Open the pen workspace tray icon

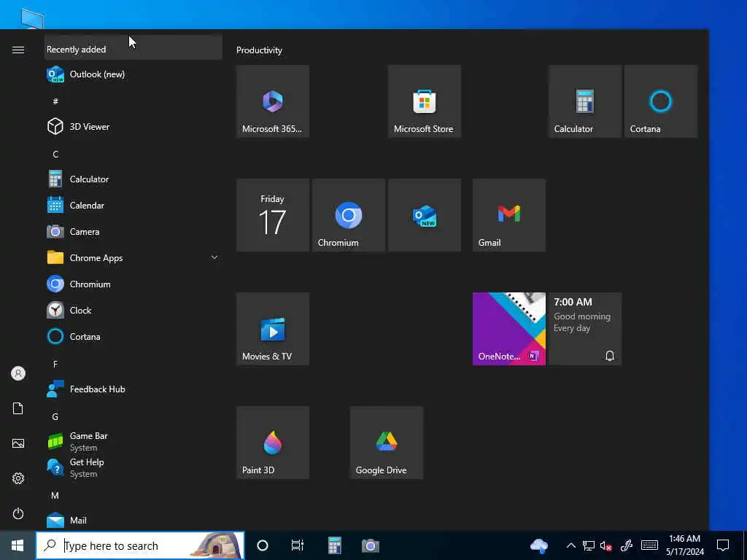626,545
